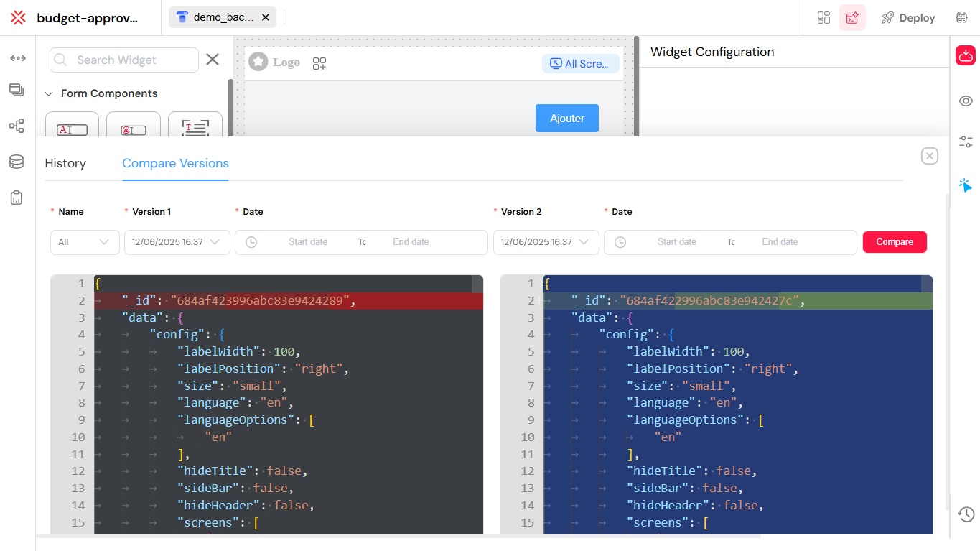The width and height of the screenshot is (980, 551).
Task: Click the red history clock icon bottom right
Action: tap(966, 514)
